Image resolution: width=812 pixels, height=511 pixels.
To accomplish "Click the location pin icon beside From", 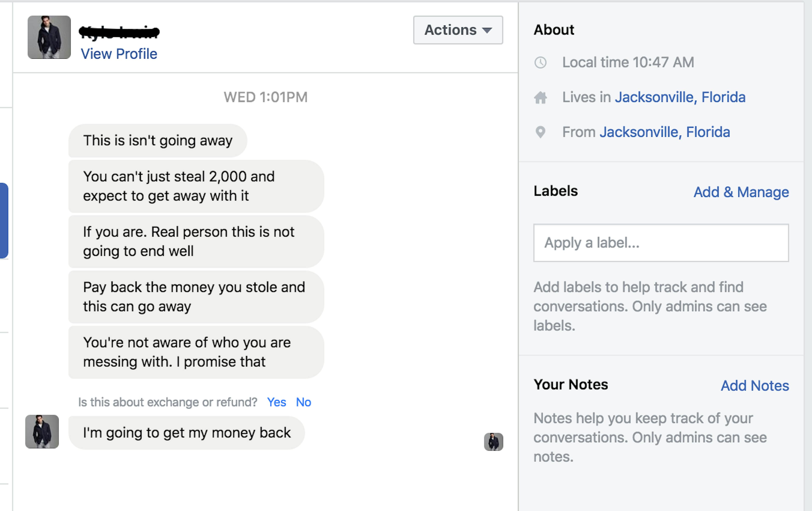I will (x=540, y=132).
